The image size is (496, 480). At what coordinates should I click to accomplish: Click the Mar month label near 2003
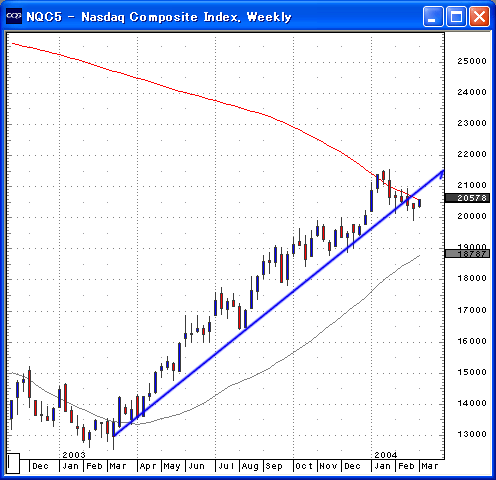tap(118, 466)
